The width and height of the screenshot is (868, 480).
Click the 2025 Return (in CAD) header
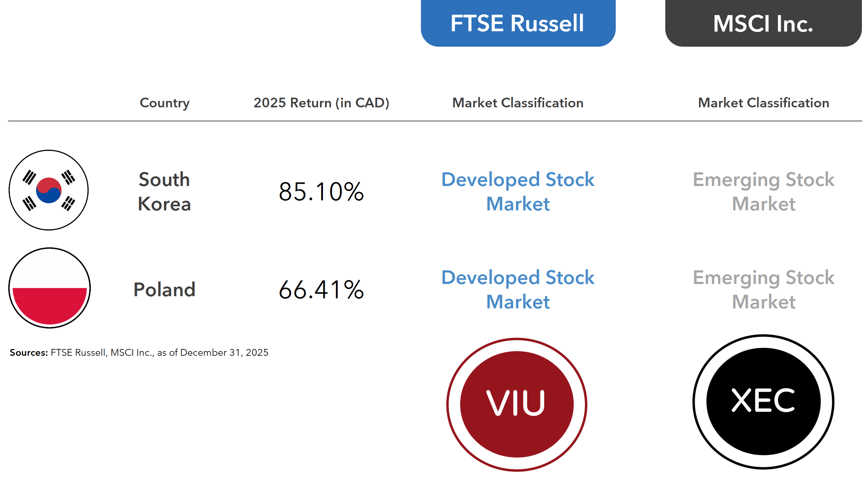[321, 103]
